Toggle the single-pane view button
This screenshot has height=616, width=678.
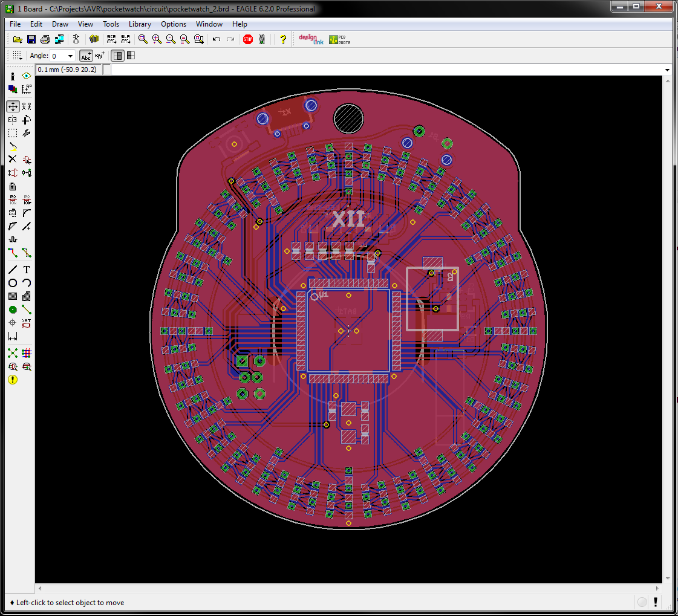117,56
